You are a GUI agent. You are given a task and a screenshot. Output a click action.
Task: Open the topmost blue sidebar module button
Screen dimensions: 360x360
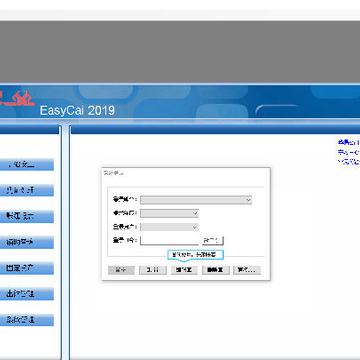(27, 165)
